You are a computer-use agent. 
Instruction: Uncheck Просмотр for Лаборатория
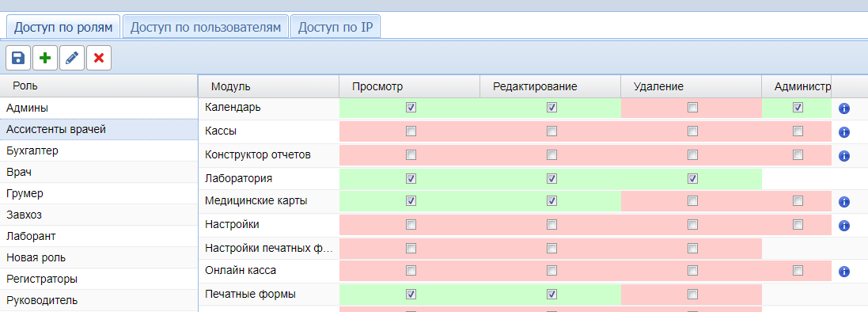(411, 178)
